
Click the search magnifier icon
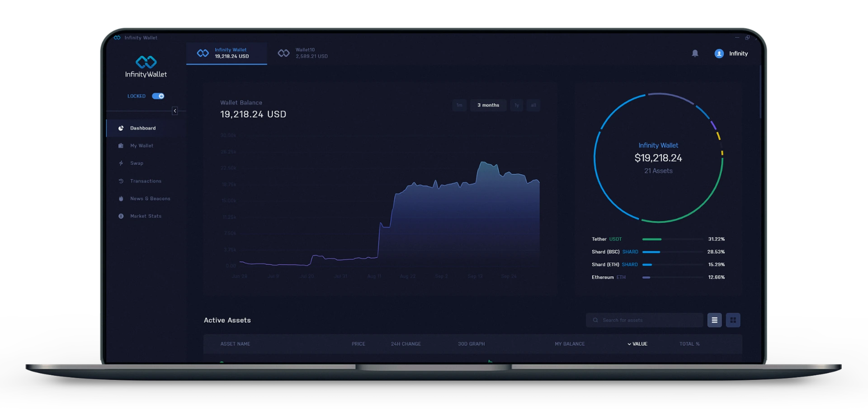(x=595, y=320)
